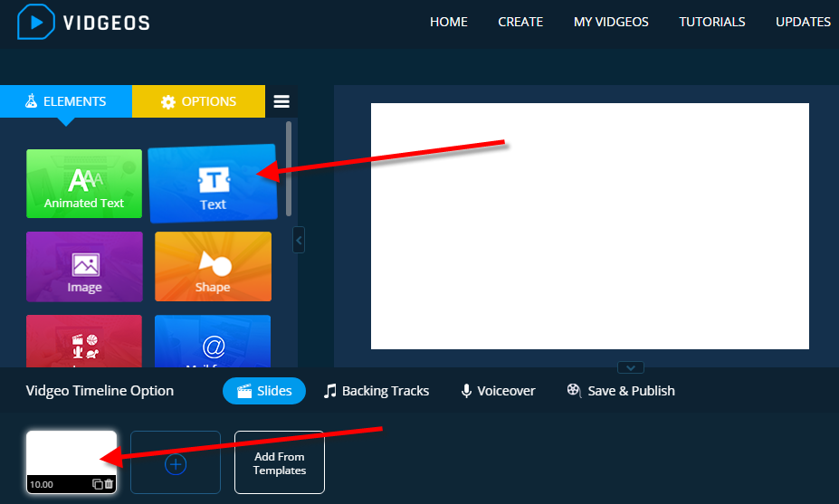Collapse the elements side panel arrow
The width and height of the screenshot is (839, 504).
[299, 240]
